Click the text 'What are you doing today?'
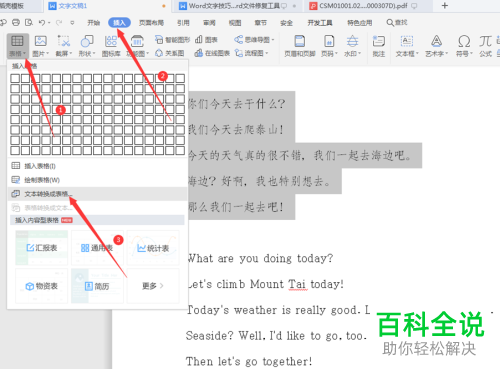The image size is (500, 369). (260, 258)
